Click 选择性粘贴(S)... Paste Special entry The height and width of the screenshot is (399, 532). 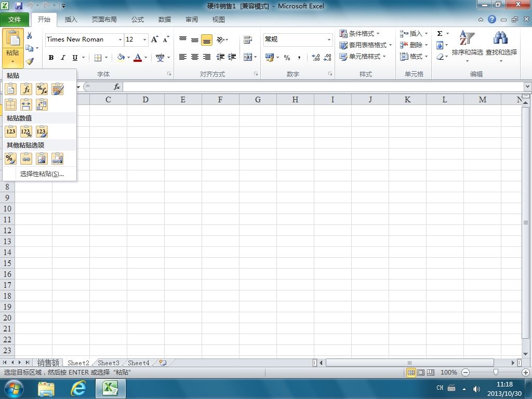42,174
